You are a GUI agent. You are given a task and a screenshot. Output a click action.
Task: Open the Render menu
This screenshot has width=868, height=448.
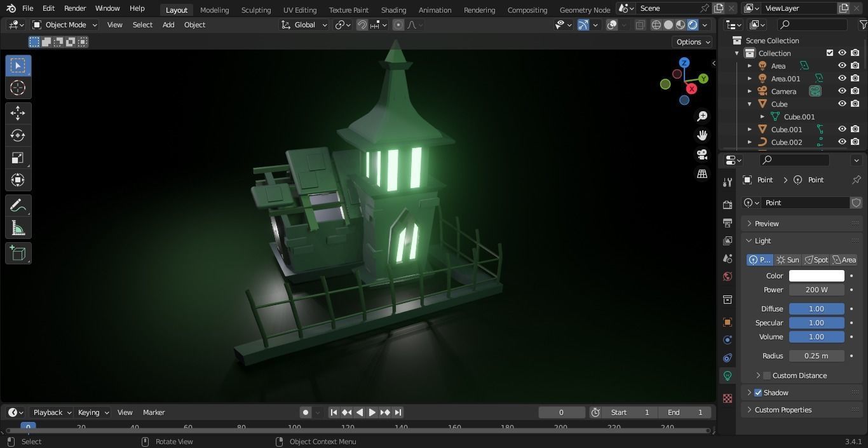tap(75, 8)
